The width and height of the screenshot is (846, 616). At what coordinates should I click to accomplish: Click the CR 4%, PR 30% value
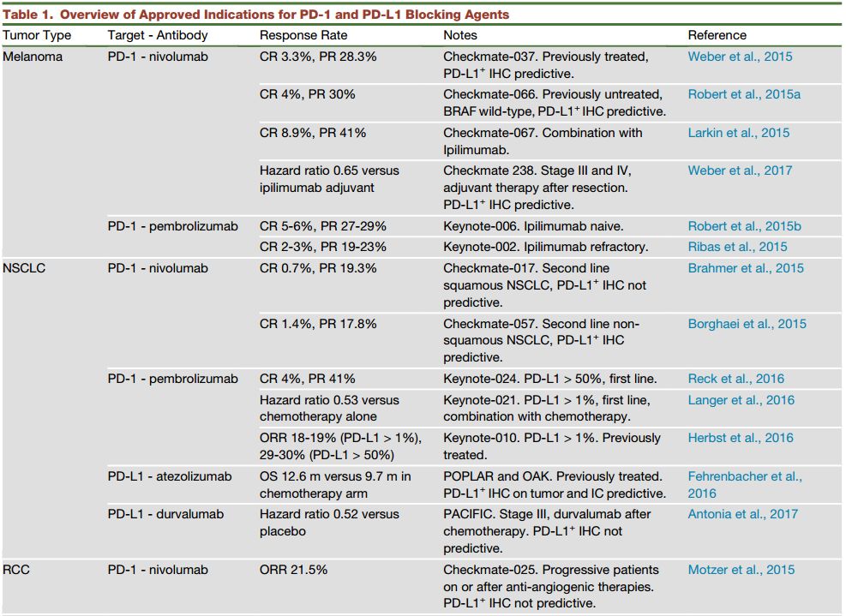pyautogui.click(x=307, y=94)
